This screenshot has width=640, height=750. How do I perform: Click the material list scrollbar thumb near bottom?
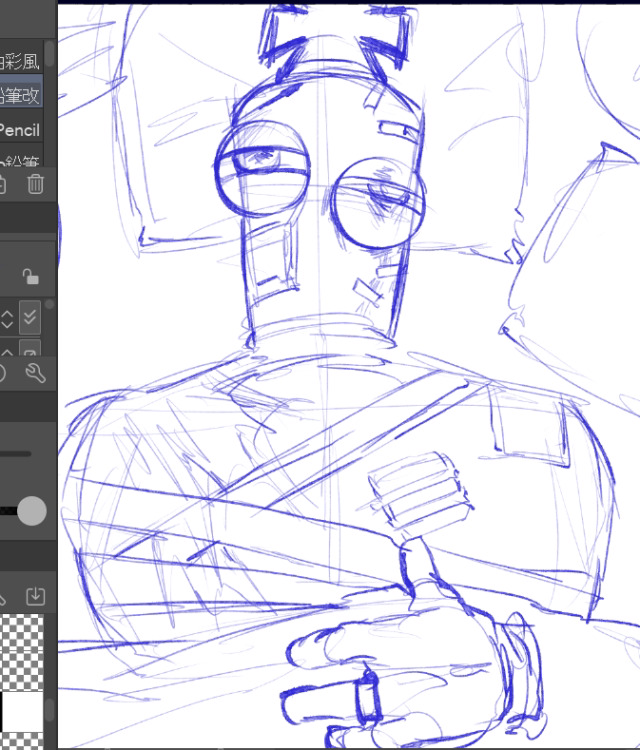[50, 709]
